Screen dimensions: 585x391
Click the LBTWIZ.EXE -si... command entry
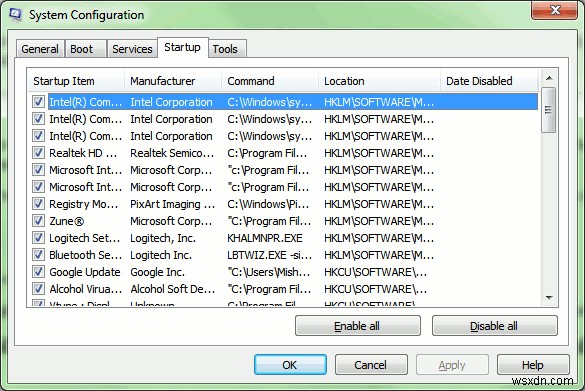[270, 255]
